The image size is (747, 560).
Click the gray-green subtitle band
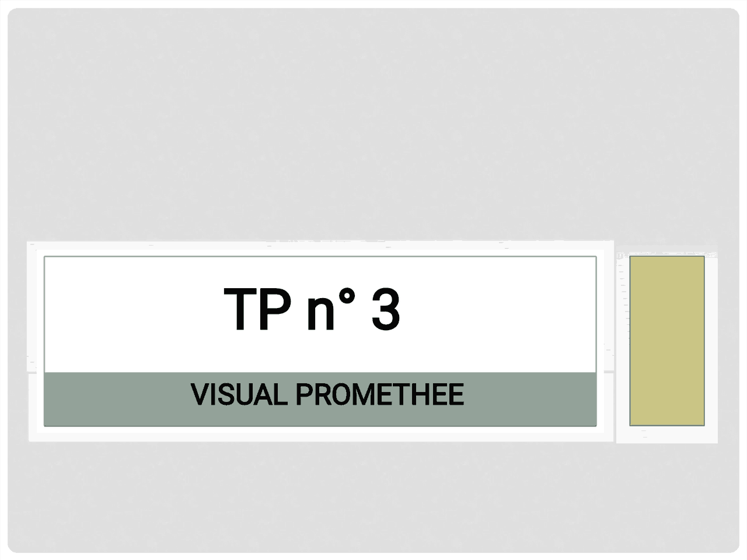pos(320,399)
